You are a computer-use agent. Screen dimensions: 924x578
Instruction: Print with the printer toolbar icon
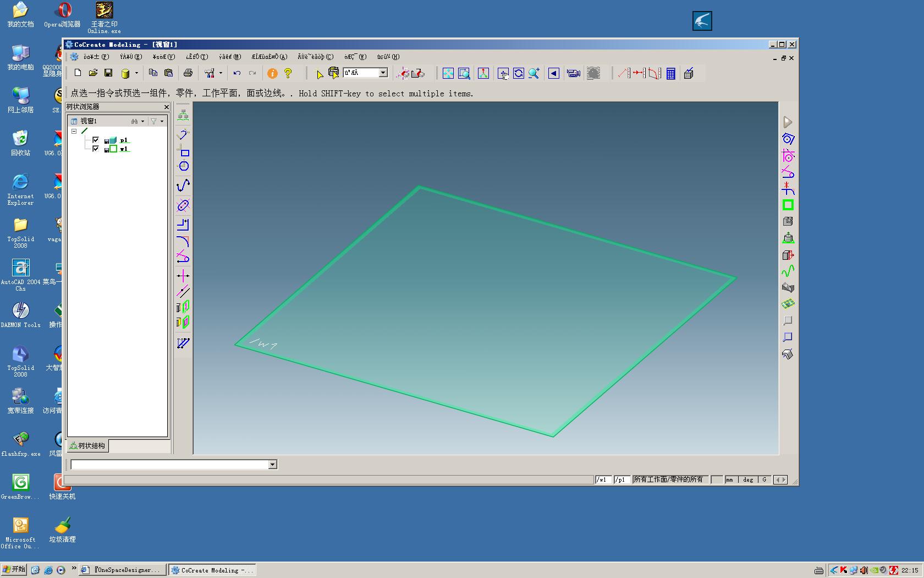coord(188,73)
